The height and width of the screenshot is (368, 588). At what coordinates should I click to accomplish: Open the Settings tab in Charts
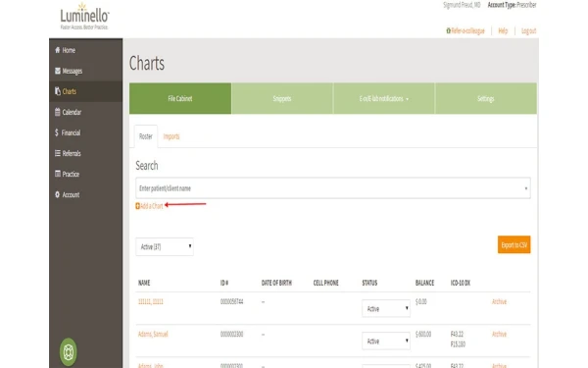point(486,99)
